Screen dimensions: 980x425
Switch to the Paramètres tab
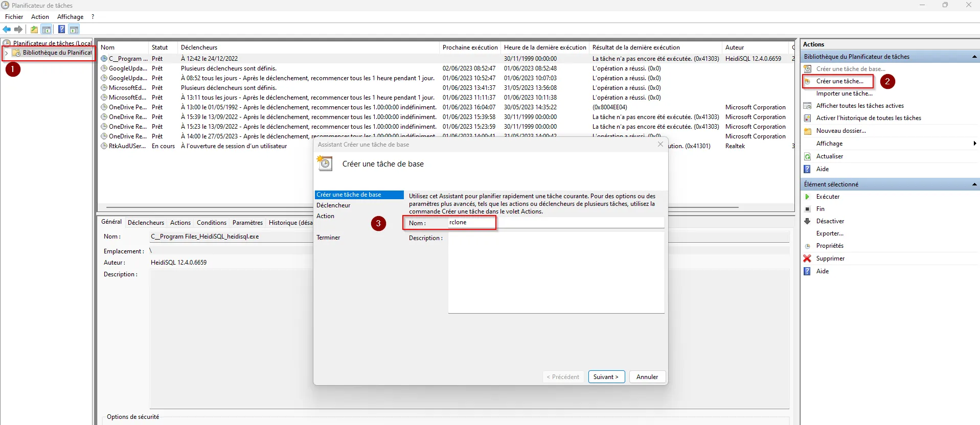[247, 223]
